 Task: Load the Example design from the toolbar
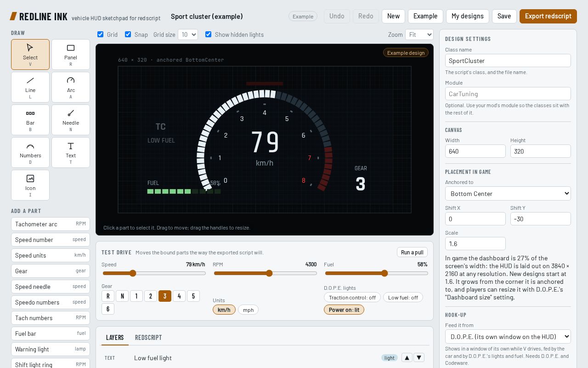pos(425,16)
